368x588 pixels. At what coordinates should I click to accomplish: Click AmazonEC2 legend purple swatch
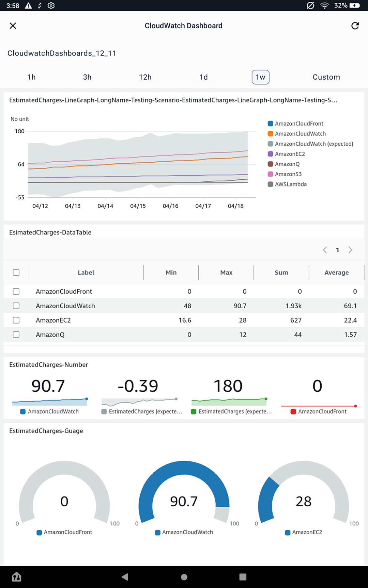tap(271, 154)
